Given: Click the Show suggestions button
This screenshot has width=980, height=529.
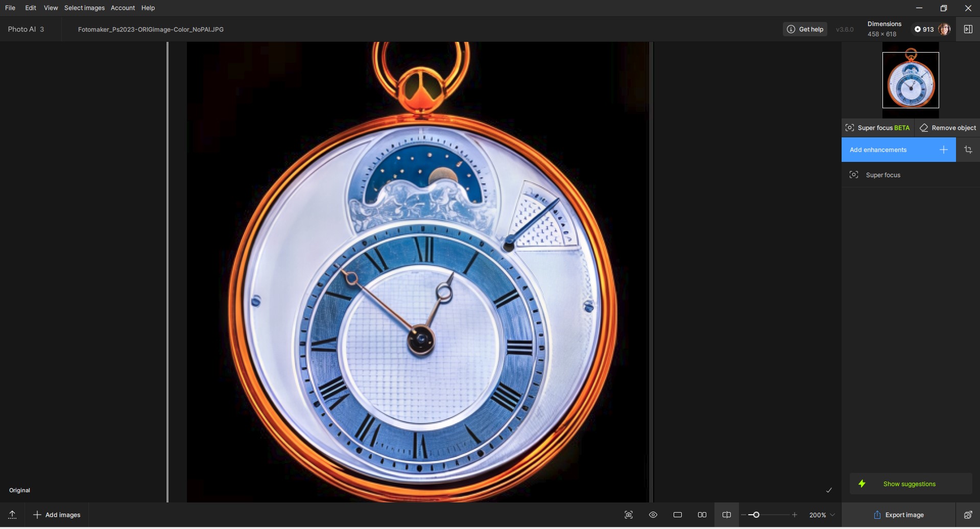Looking at the screenshot, I should pos(910,484).
